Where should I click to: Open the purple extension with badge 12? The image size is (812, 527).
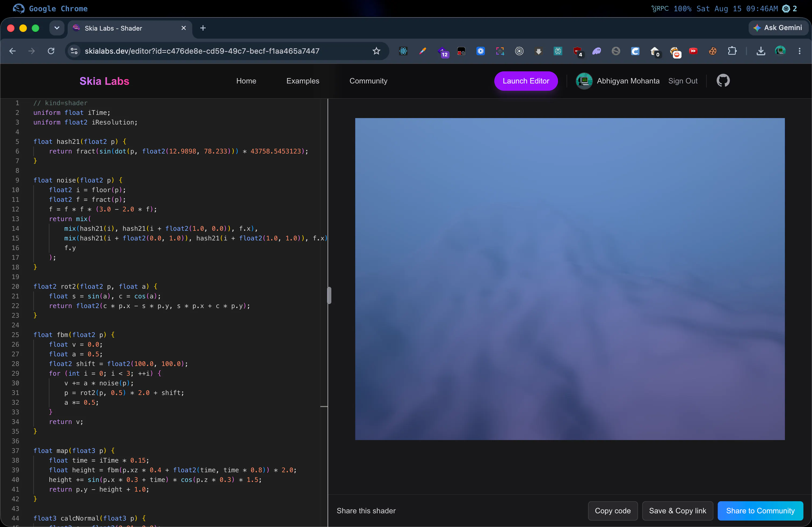(443, 52)
